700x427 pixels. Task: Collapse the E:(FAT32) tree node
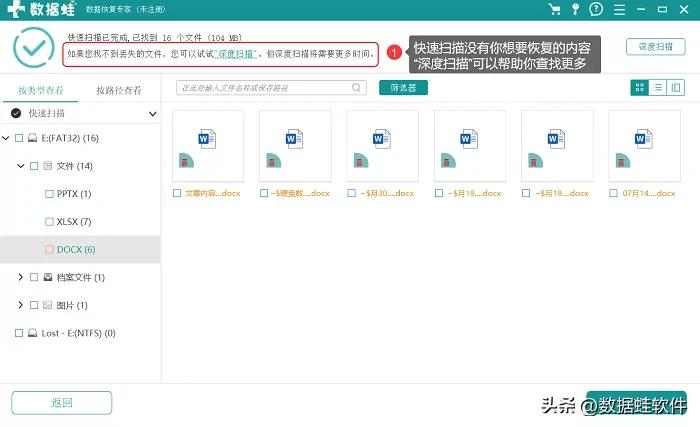(6, 138)
